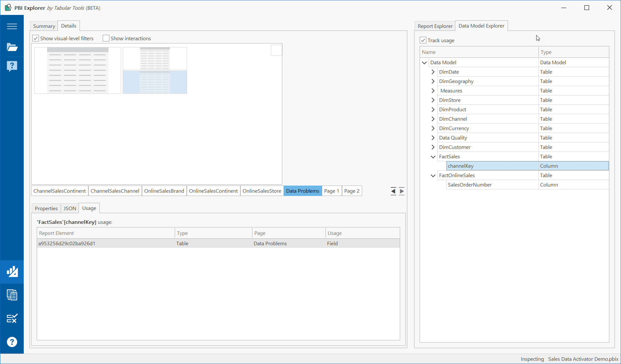Open the hamburger menu in the sidebar

pos(12,26)
